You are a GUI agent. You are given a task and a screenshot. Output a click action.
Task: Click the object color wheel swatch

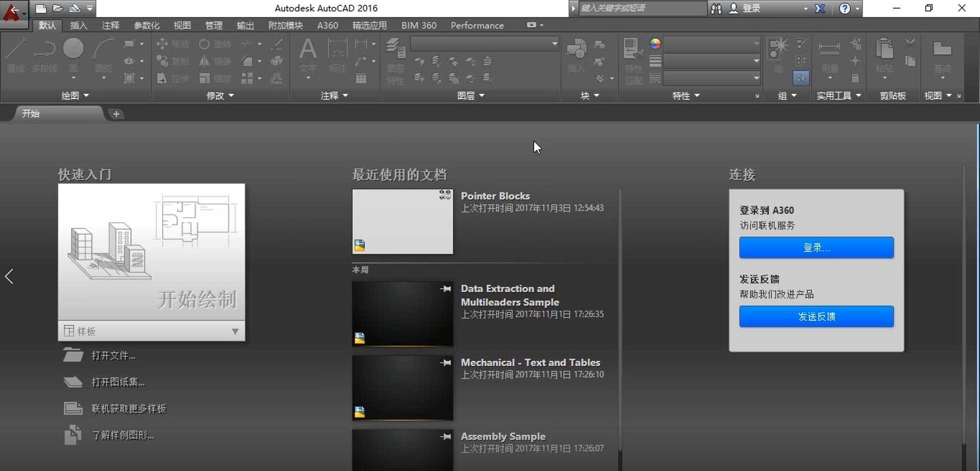[x=655, y=44]
